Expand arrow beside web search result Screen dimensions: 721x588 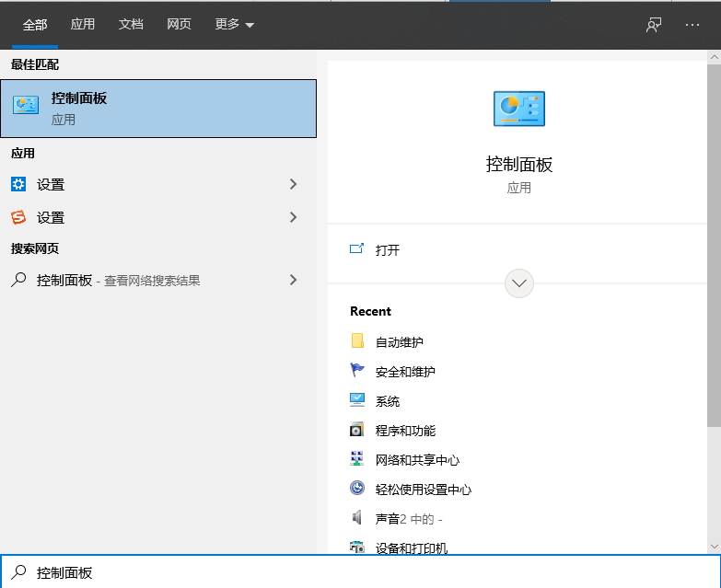point(294,280)
